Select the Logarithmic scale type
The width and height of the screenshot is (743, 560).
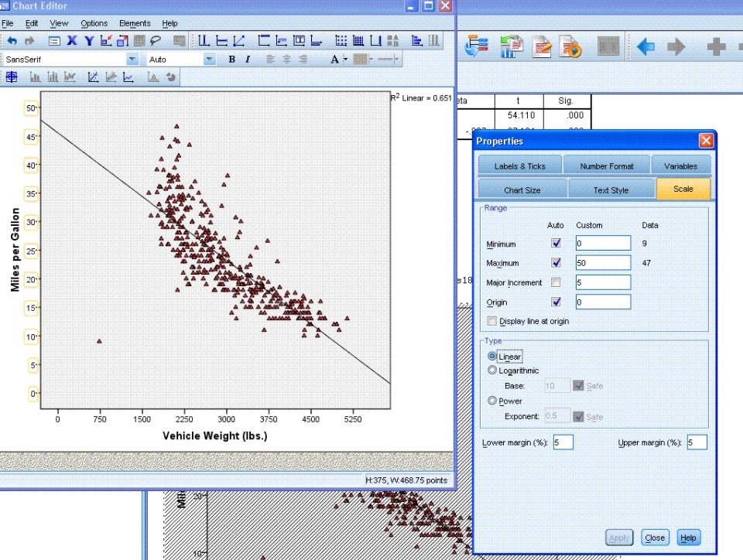492,370
